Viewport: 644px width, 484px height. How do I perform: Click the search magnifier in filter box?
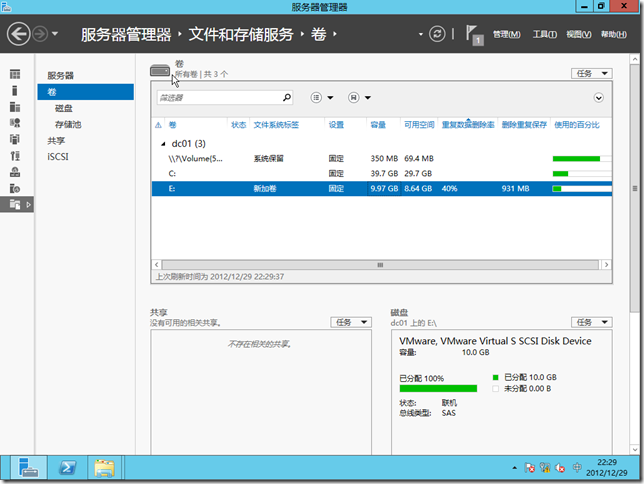287,98
